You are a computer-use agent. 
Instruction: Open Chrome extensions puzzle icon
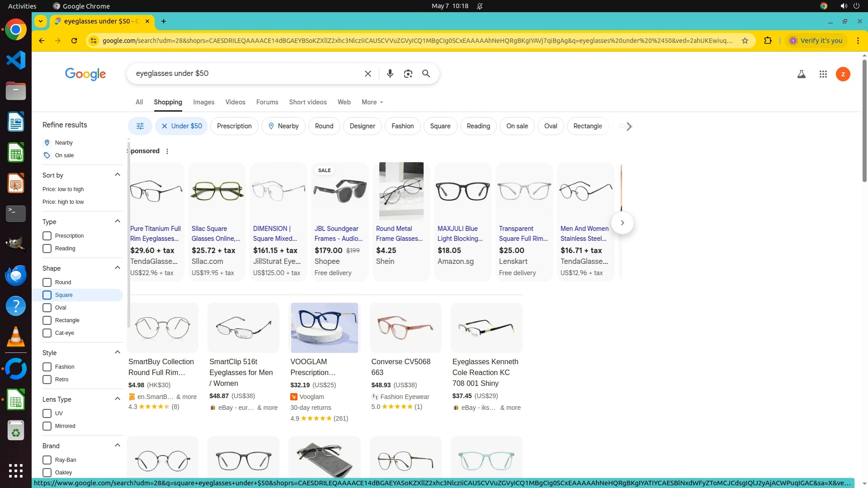pyautogui.click(x=768, y=41)
